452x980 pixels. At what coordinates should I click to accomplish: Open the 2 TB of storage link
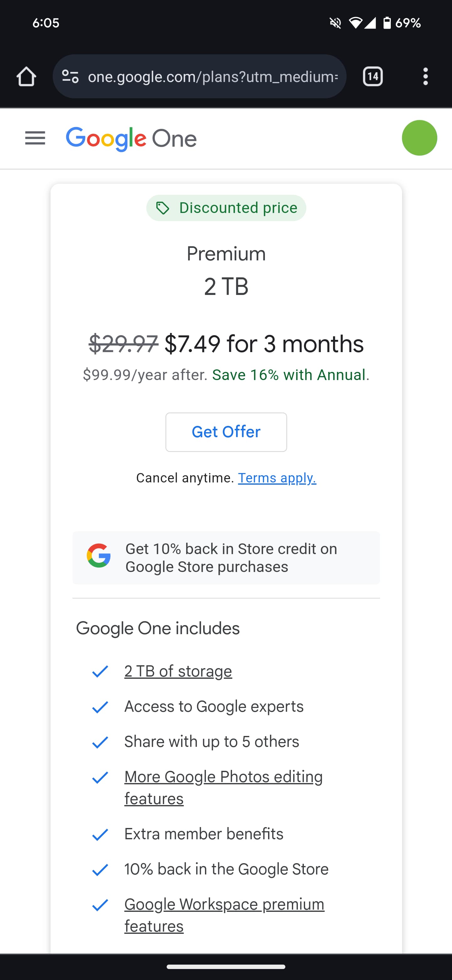[178, 672]
